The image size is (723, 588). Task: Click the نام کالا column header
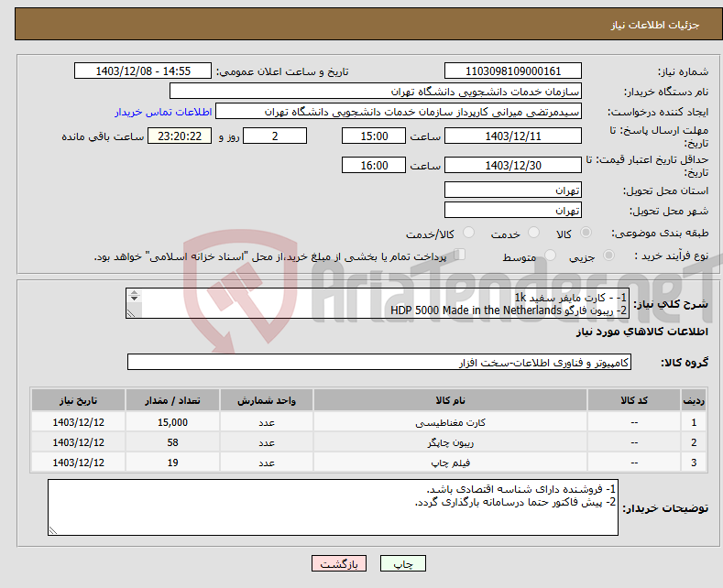point(450,400)
